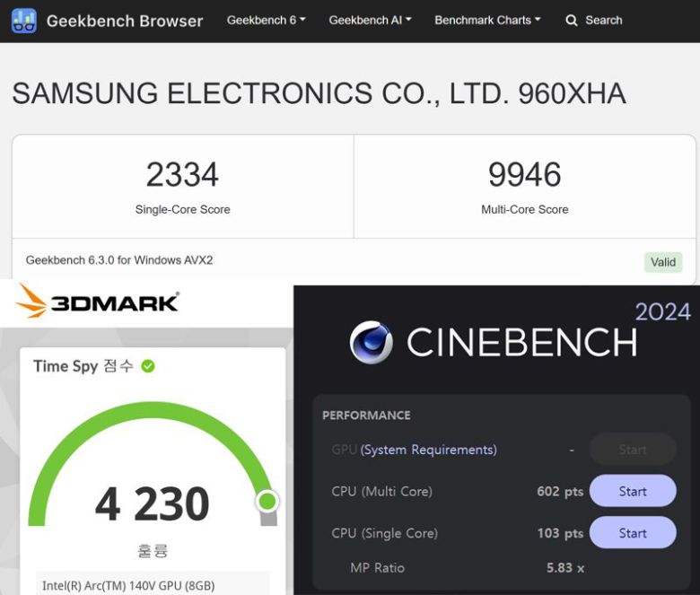Click the 3DMark orange arrow logo
700x595 pixels.
tap(31, 302)
